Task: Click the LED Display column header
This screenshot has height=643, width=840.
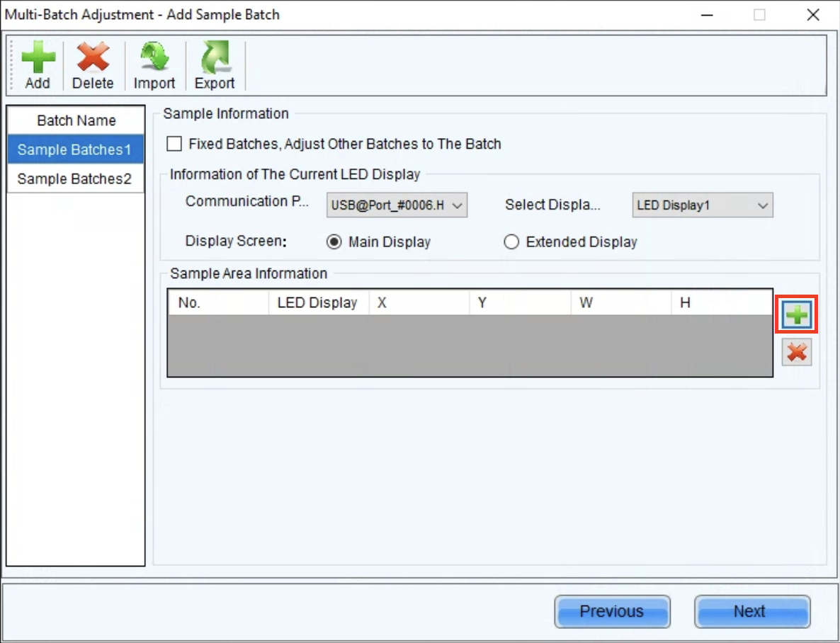Action: [x=317, y=303]
